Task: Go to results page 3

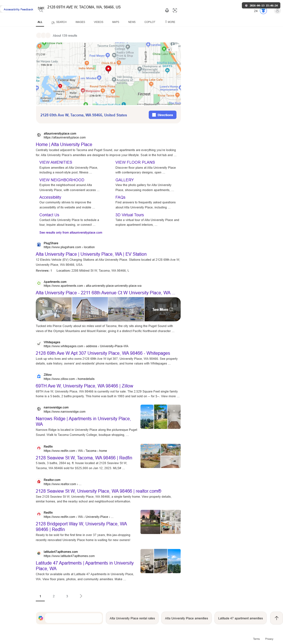Action: point(67,596)
